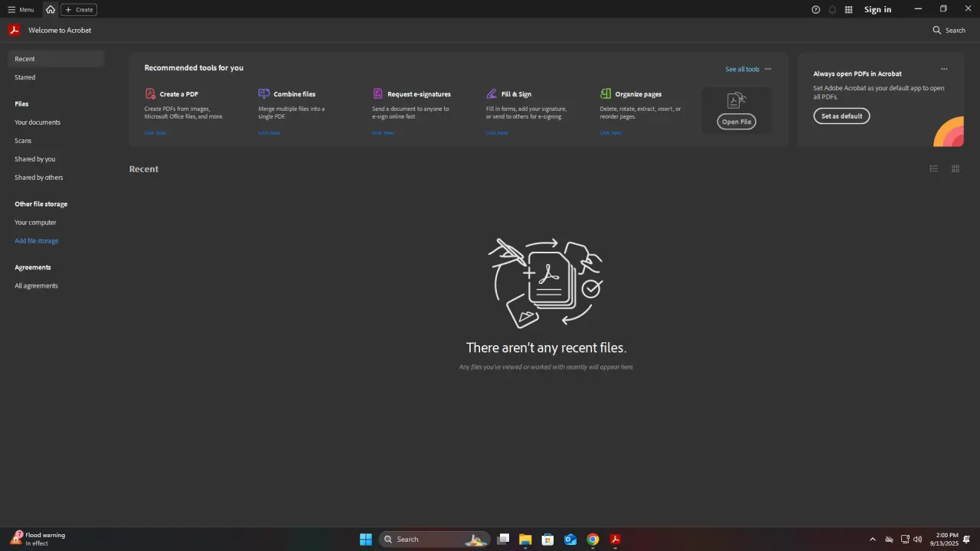This screenshot has height=551, width=980.
Task: Open Google Chrome from taskbar
Action: pyautogui.click(x=593, y=539)
